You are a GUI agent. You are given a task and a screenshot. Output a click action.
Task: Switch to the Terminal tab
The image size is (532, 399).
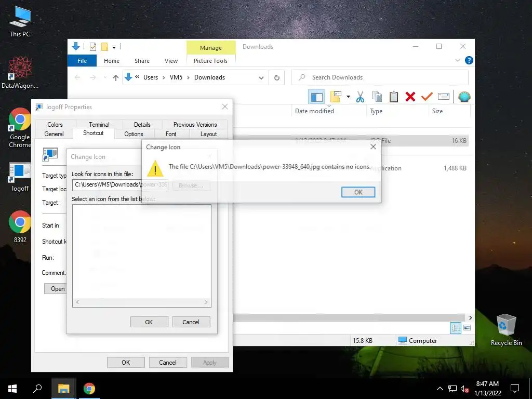click(x=99, y=125)
